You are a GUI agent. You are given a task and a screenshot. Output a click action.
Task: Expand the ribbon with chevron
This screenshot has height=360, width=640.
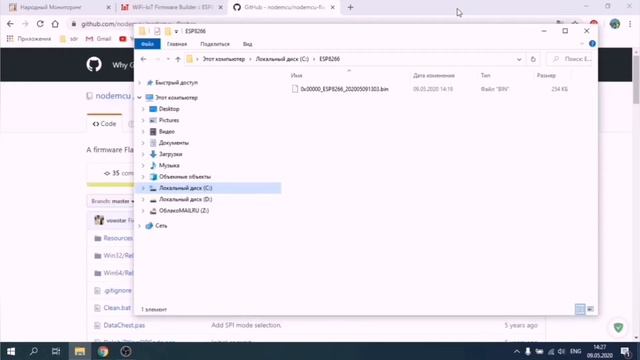582,44
